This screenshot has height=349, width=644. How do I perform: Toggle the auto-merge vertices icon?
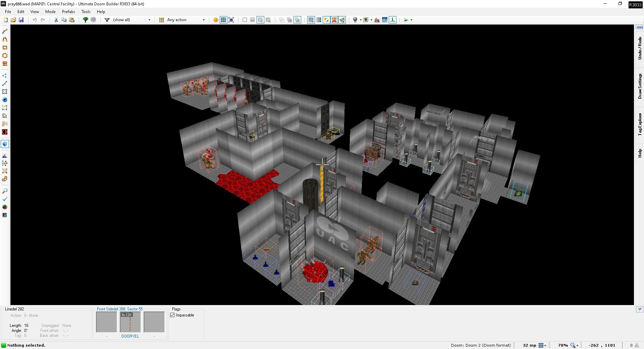pos(326,20)
